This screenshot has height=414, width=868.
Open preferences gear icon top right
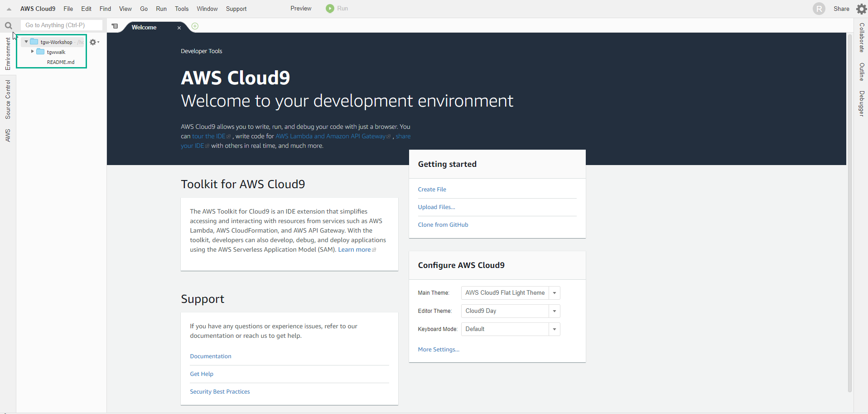point(861,9)
